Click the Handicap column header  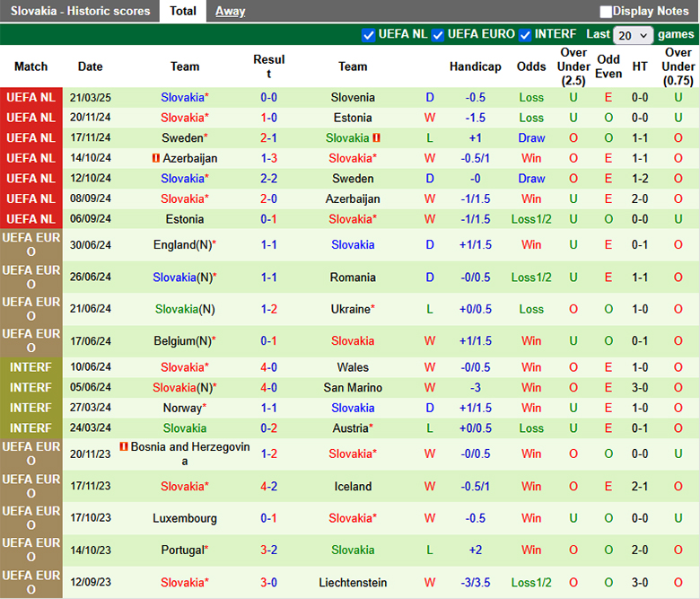click(x=475, y=66)
